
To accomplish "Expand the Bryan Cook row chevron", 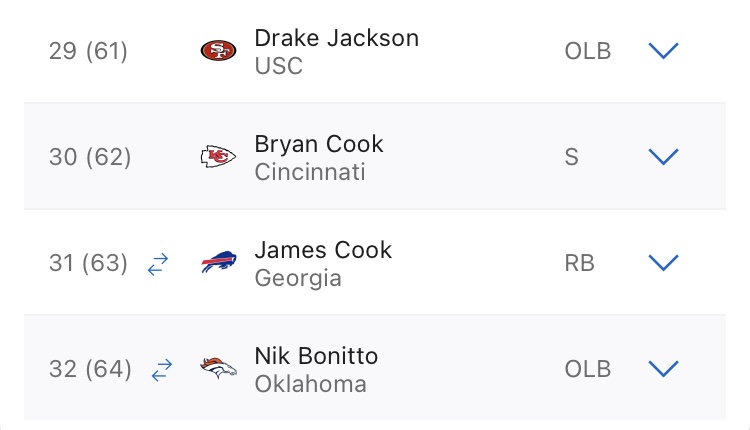I will tap(664, 157).
